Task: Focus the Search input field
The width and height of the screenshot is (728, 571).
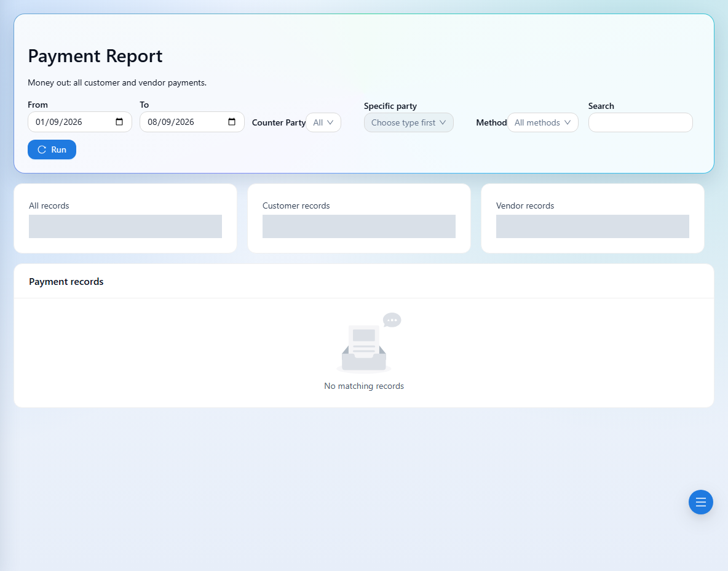Action: tap(640, 122)
